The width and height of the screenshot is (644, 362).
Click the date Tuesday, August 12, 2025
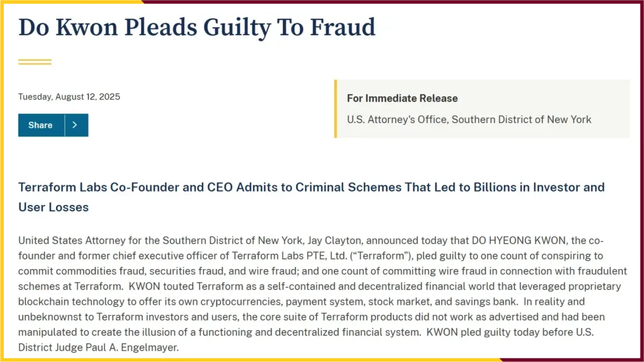tap(69, 97)
